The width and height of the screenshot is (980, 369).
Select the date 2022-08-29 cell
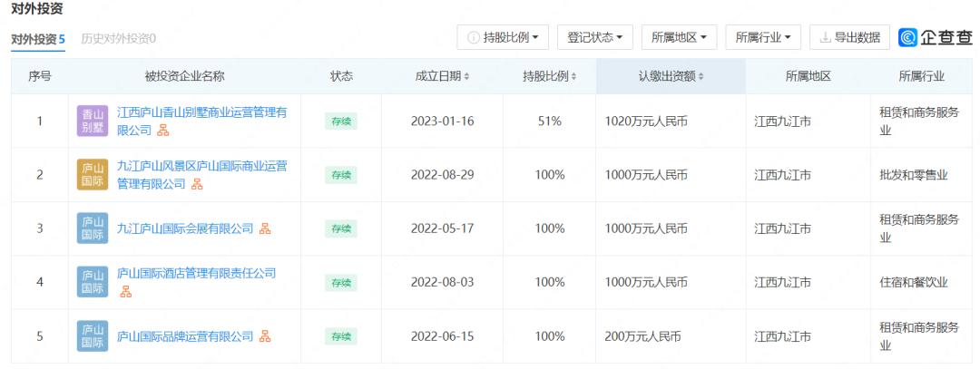[443, 175]
